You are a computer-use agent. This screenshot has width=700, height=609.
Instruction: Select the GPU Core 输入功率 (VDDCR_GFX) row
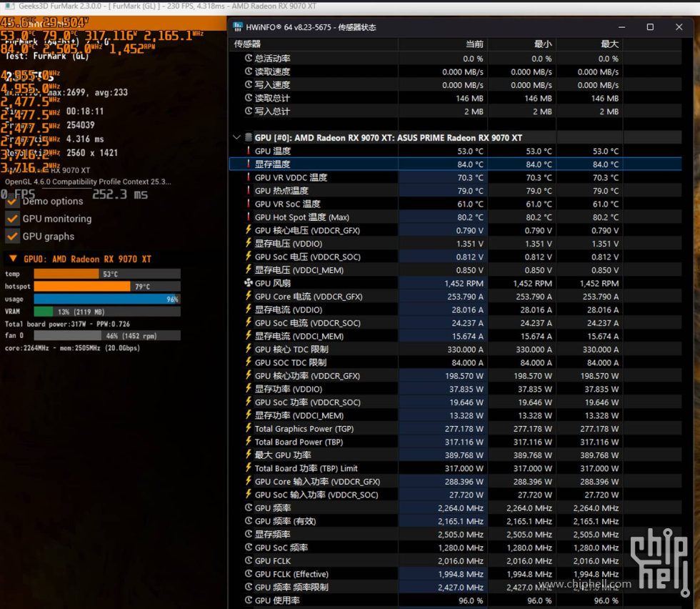pos(456,481)
